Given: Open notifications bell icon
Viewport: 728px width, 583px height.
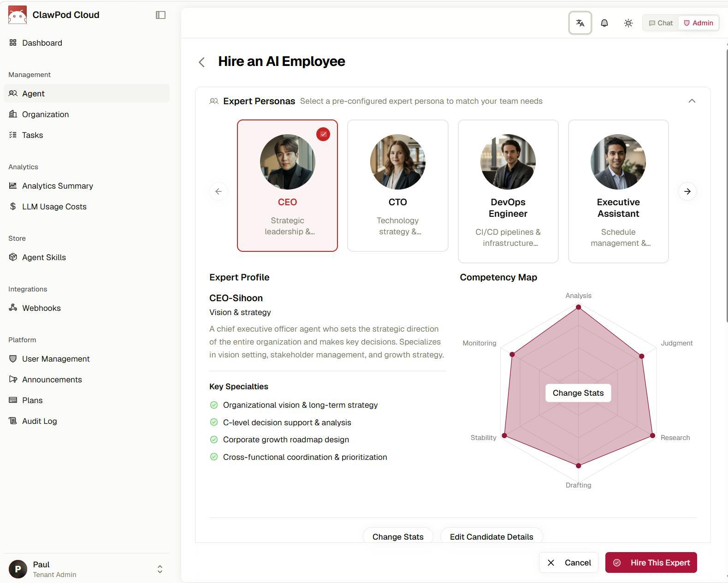Looking at the screenshot, I should tap(604, 23).
